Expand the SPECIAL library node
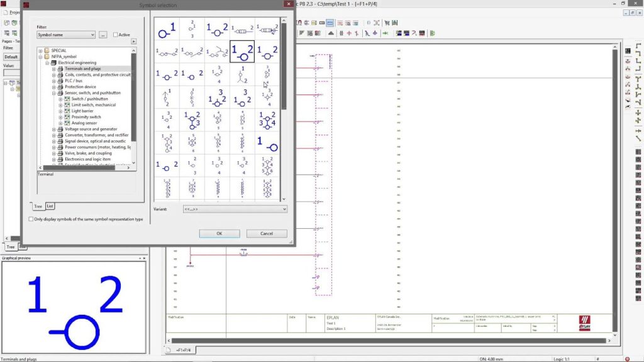 pyautogui.click(x=40, y=50)
